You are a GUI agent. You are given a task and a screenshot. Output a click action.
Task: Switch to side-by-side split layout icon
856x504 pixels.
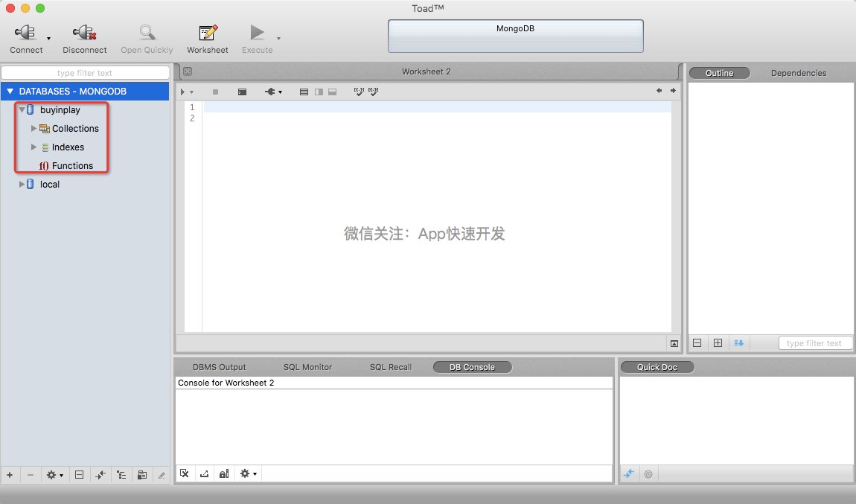pos(319,92)
